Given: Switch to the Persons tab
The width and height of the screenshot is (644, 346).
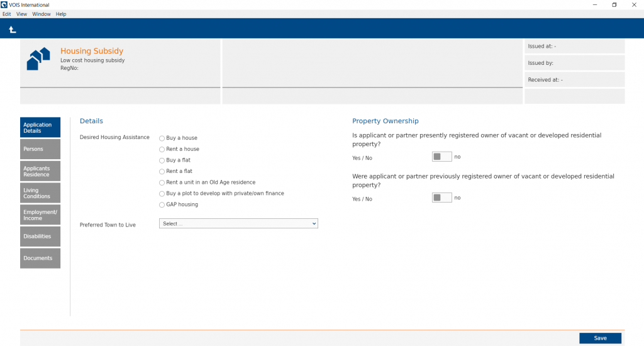Looking at the screenshot, I should [x=40, y=149].
